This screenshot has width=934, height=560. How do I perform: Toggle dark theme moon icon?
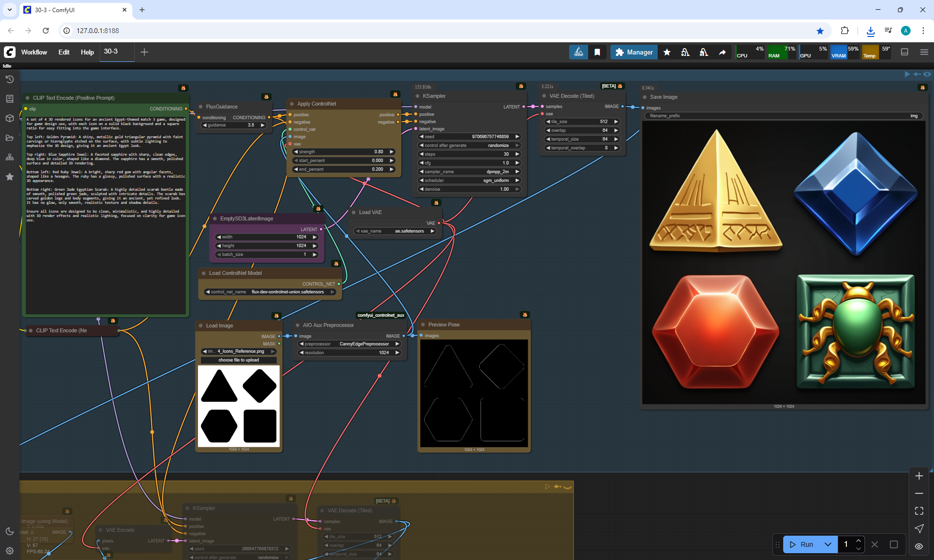[x=9, y=531]
